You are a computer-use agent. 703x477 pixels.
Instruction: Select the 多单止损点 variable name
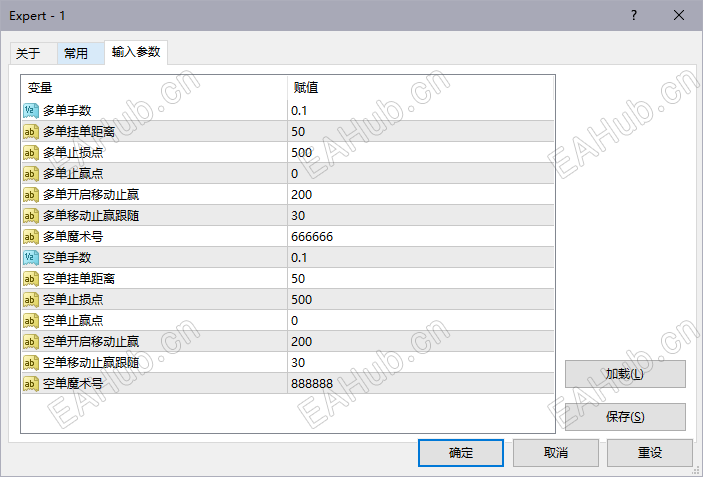click(73, 153)
